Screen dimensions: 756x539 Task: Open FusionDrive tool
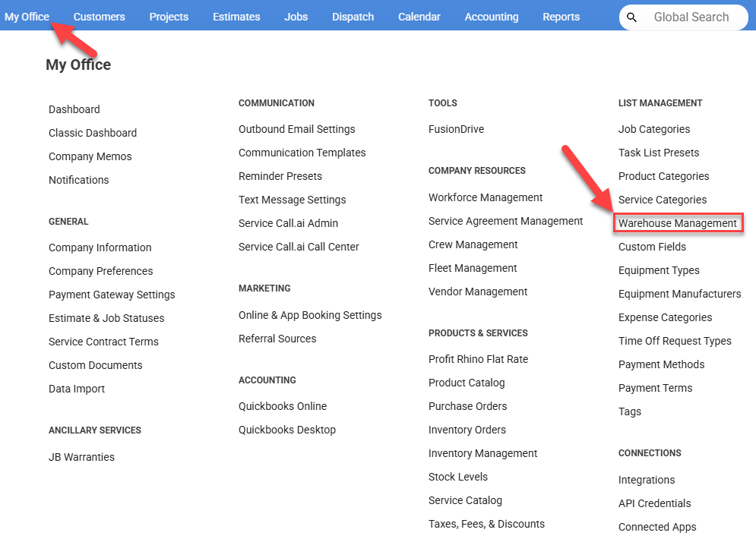(456, 129)
